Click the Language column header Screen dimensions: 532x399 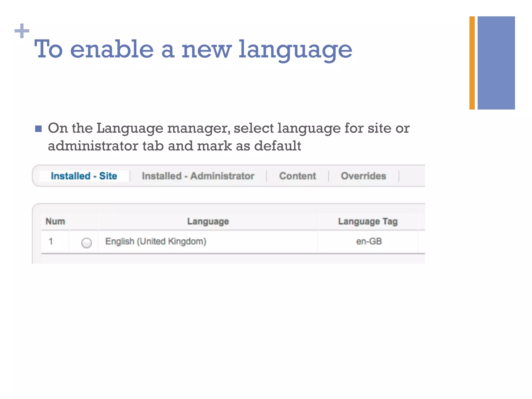click(208, 221)
